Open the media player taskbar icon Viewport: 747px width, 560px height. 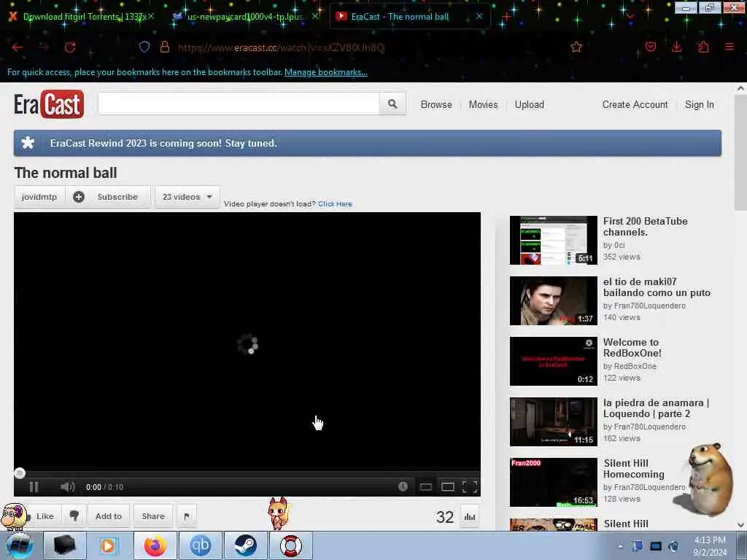(x=109, y=545)
